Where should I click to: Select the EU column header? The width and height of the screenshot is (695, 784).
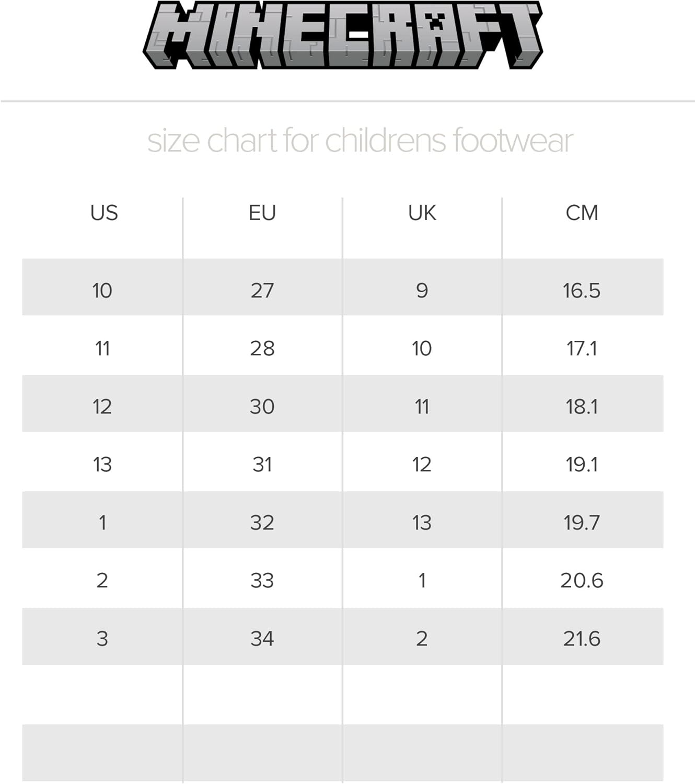point(262,213)
